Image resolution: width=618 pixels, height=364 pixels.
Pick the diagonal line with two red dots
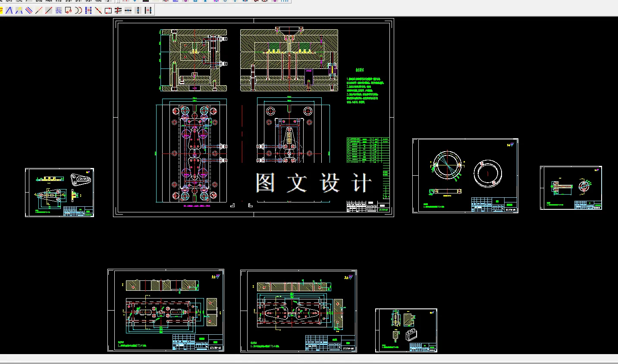click(98, 10)
